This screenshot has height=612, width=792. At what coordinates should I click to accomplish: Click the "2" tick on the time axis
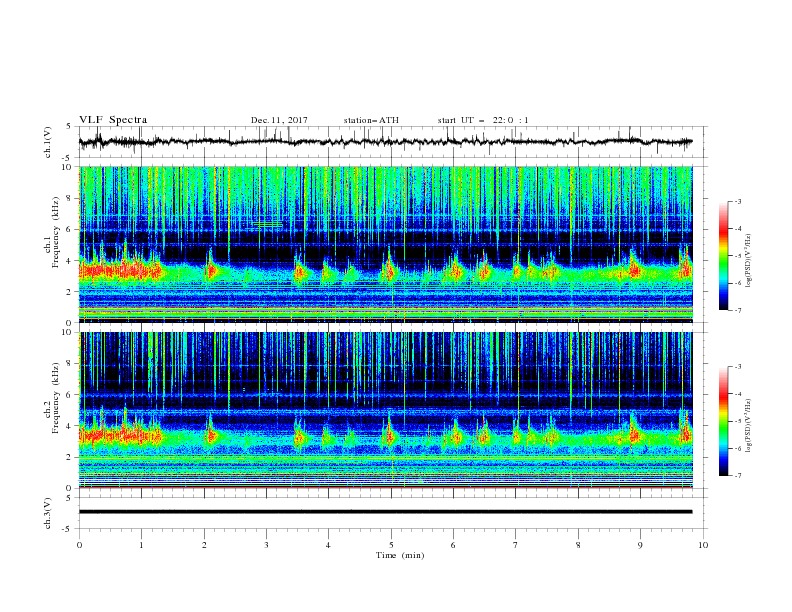(204, 545)
